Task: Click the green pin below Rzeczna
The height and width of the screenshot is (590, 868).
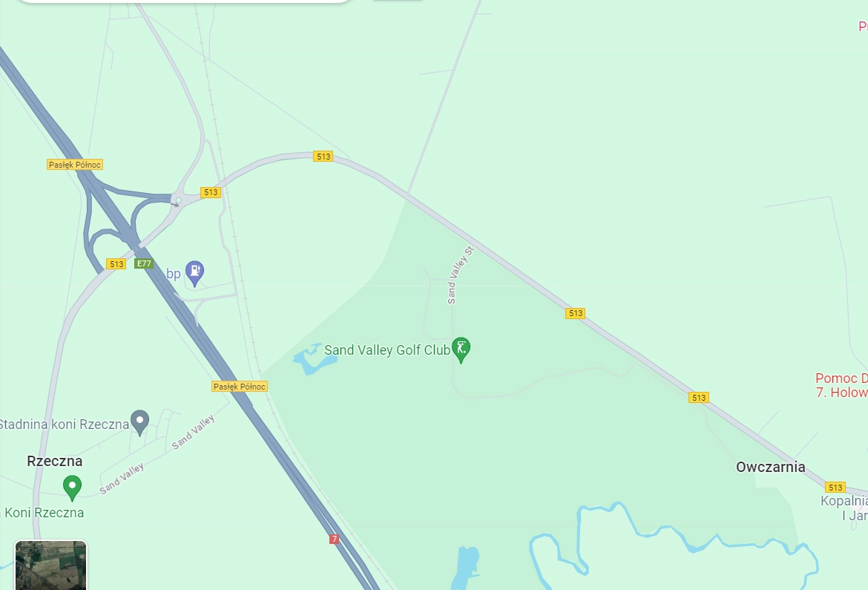Action: (72, 488)
